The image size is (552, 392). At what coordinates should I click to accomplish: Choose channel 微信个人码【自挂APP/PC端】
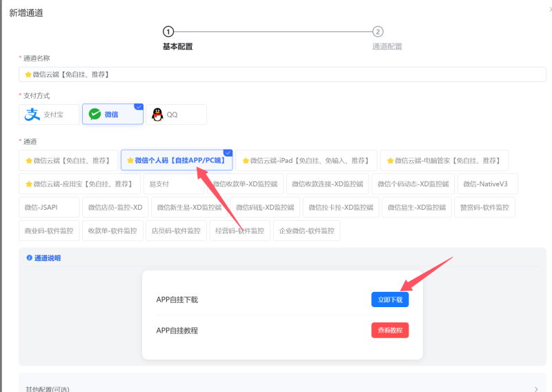pos(177,160)
